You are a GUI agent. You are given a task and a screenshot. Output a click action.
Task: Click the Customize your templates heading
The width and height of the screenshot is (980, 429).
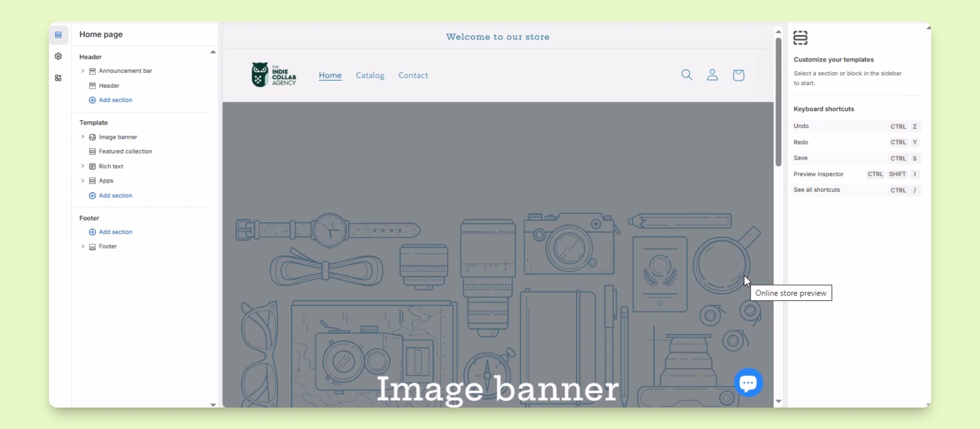(x=833, y=60)
